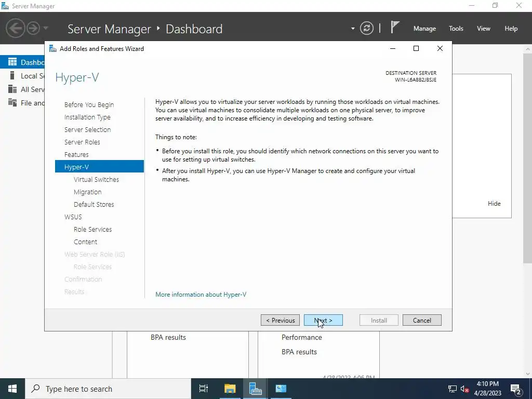This screenshot has height=399, width=532.
Task: Open the Notifications flag icon
Action: [395, 27]
